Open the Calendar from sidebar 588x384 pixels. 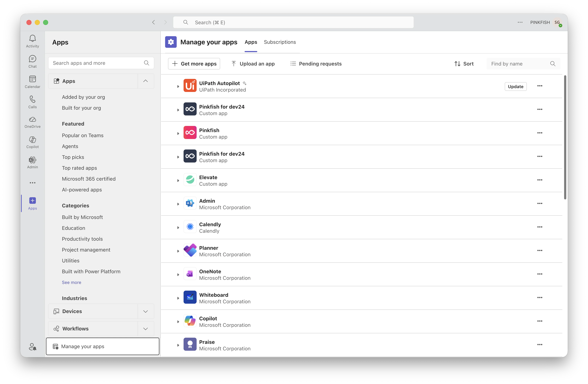tap(32, 82)
